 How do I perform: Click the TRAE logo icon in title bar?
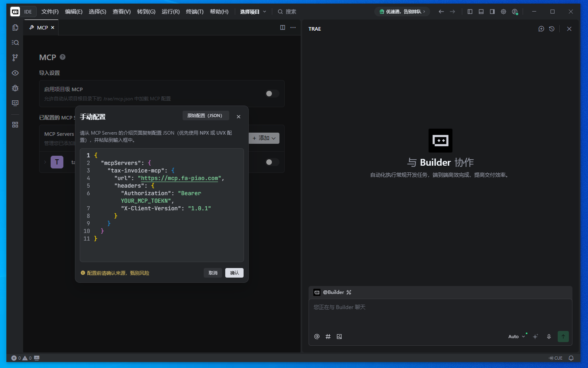(x=15, y=12)
